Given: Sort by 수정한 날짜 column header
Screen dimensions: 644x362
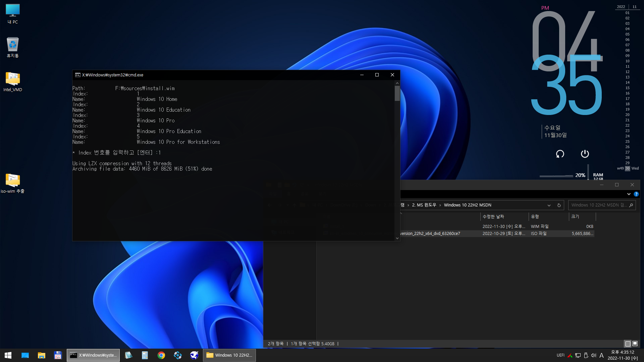Looking at the screenshot, I should 504,217.
